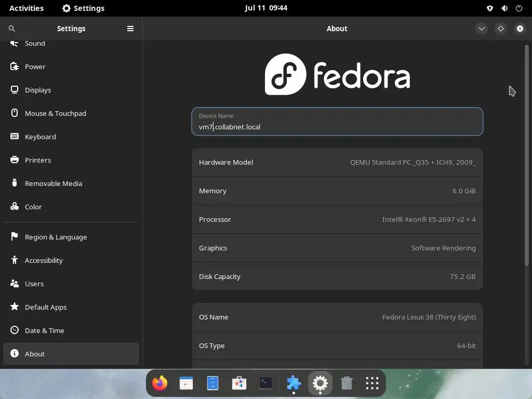
Task: Open the Settings app menu in top bar
Action: click(x=84, y=8)
